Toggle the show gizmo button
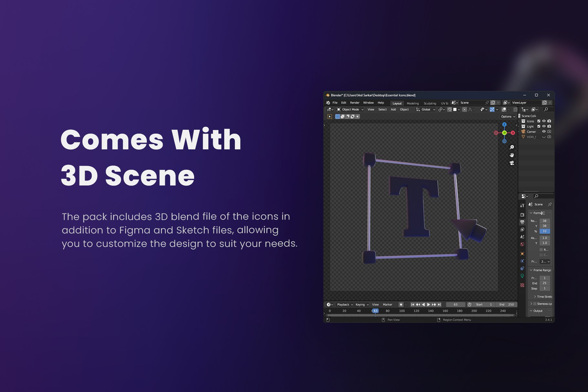Screen dimensions: 588x392 [x=492, y=109]
